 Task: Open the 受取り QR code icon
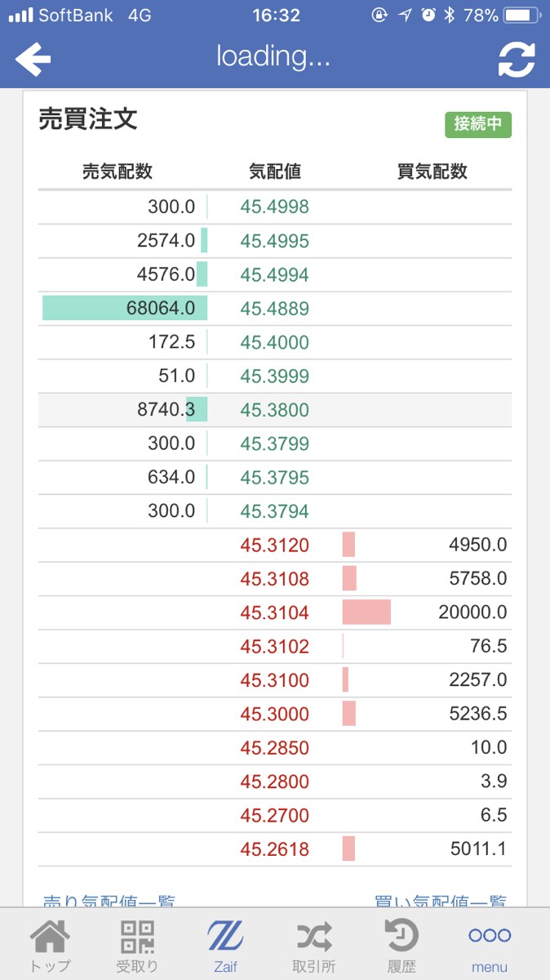[x=137, y=947]
